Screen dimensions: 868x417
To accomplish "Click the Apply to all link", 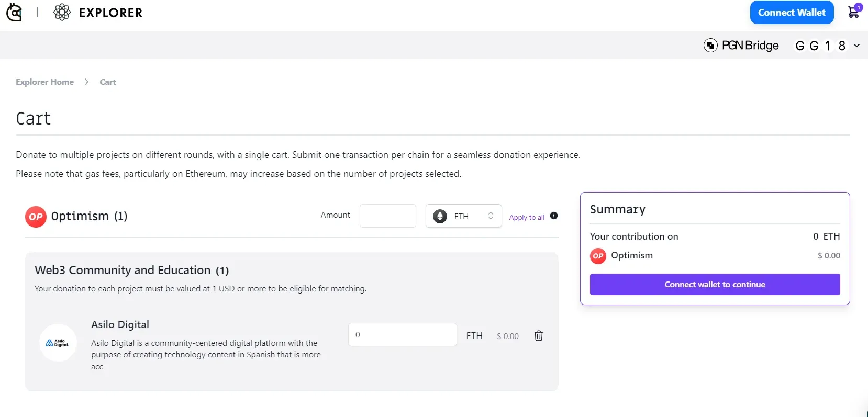I will click(x=527, y=217).
